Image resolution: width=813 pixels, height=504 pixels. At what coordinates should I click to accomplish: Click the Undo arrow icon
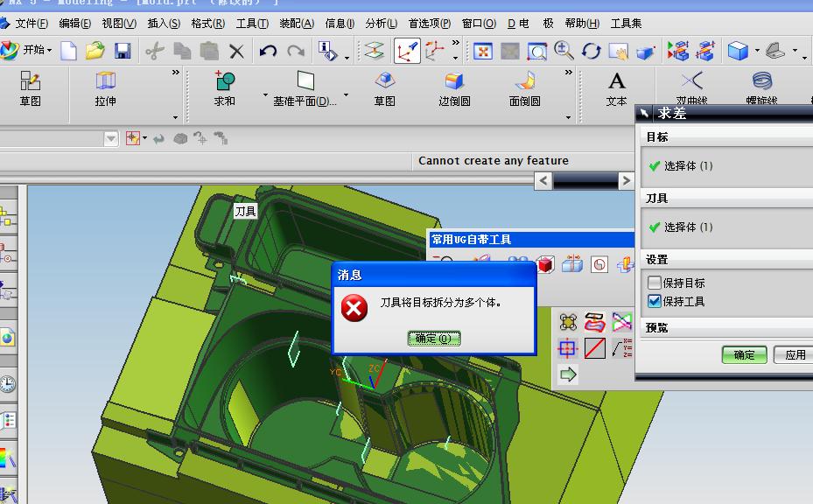click(268, 51)
